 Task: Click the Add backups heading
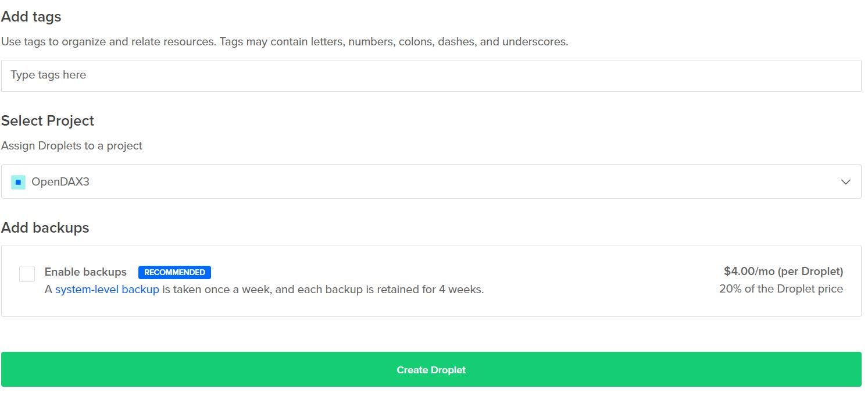point(45,227)
